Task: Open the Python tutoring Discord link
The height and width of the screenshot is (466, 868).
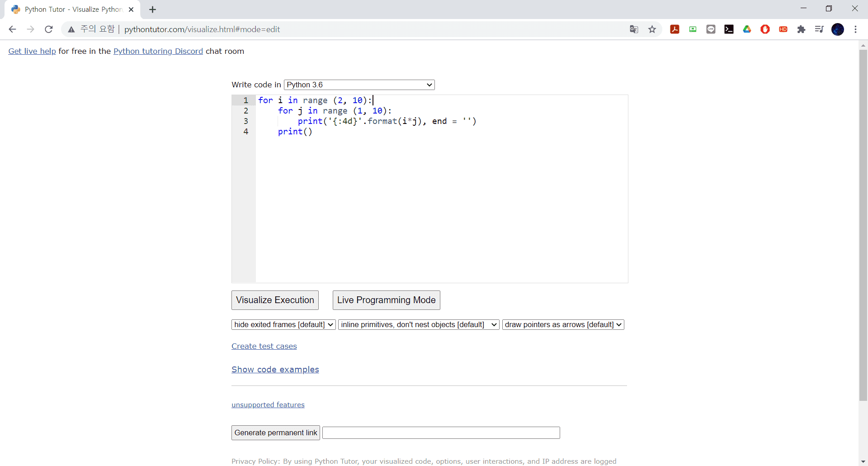Action: coord(158,51)
